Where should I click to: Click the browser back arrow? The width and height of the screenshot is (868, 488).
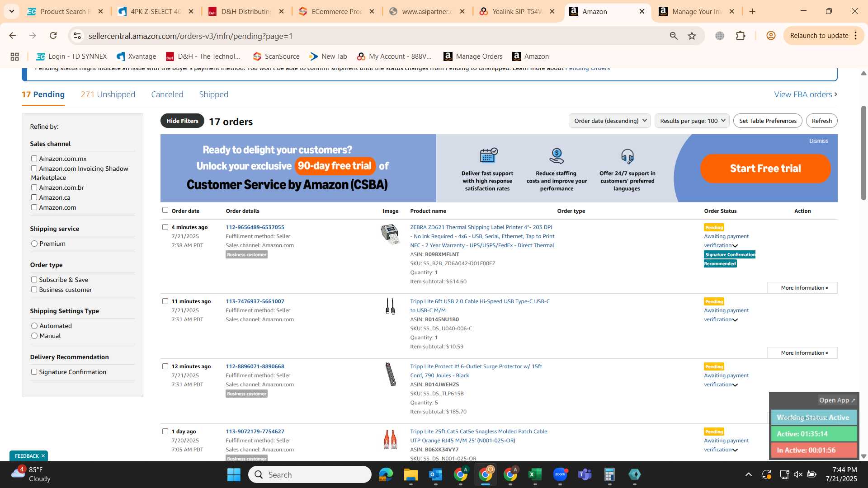click(x=13, y=36)
